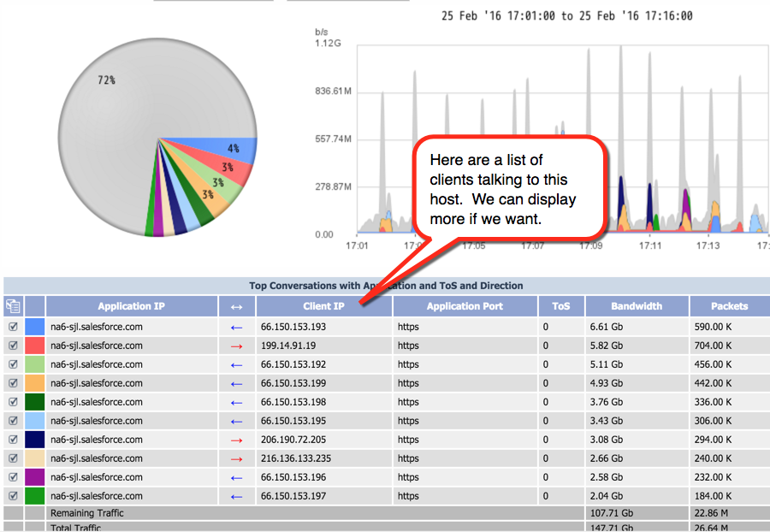The height and width of the screenshot is (532, 770).
Task: Click the Remaining Traffic row label
Action: click(87, 513)
